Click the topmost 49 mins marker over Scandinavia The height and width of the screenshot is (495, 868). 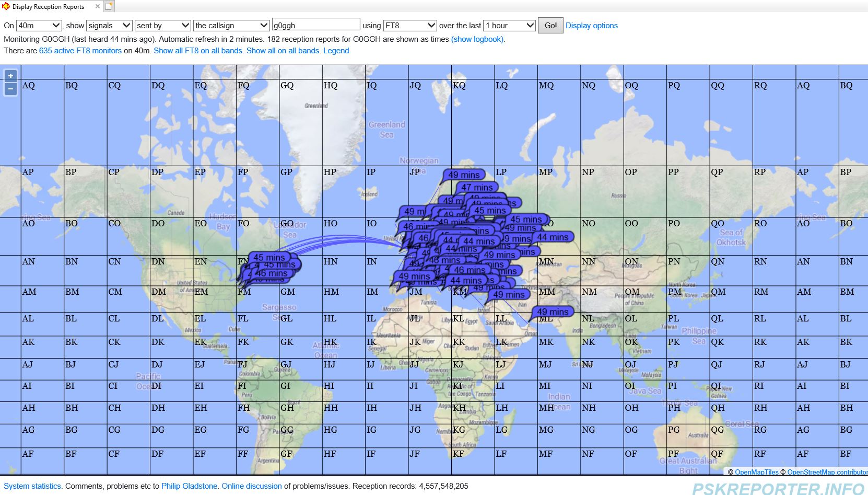(463, 175)
